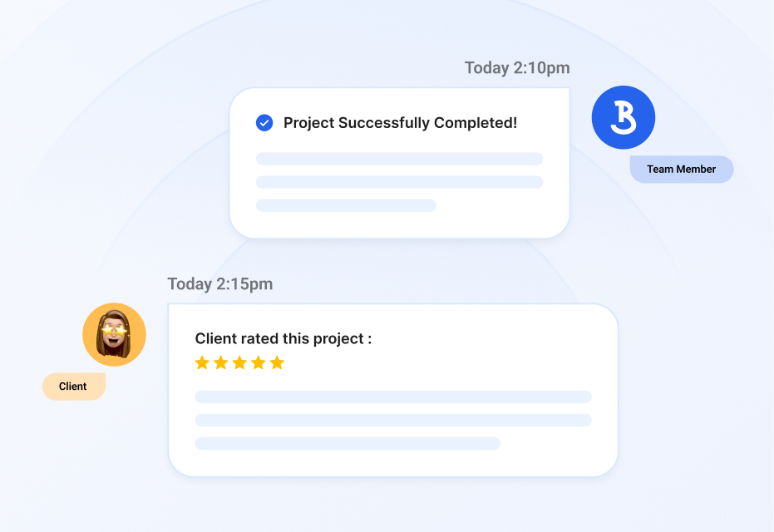
Task: Select the second rating star
Action: [x=221, y=362]
